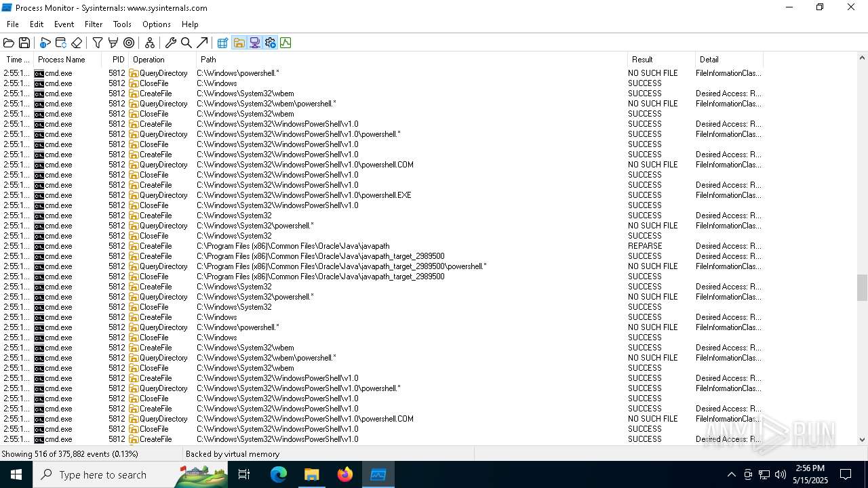Select the Include Process From Window target icon

pos(129,43)
